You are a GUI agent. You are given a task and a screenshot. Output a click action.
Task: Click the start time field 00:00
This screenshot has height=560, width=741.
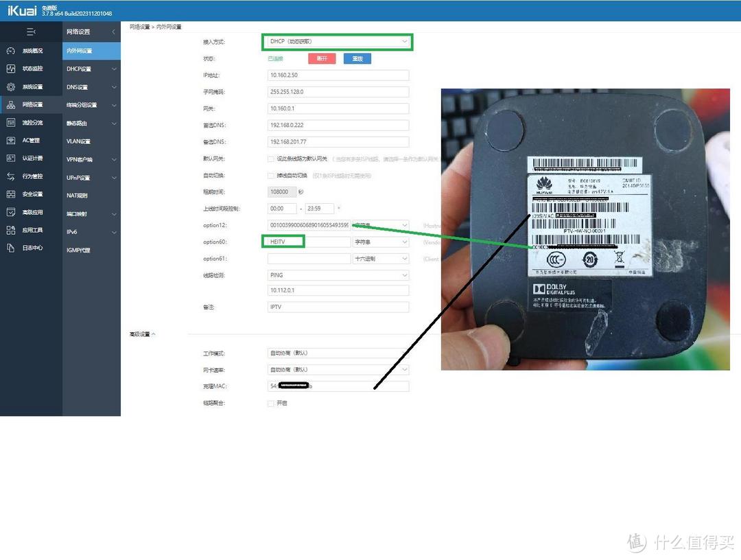282,209
